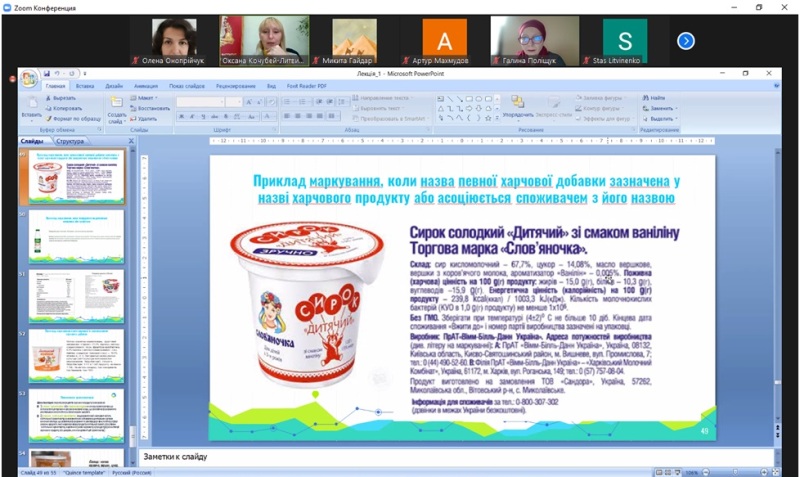Activate Формат по образцу painter
Image resolution: width=800 pixels, height=477 pixels.
tap(73, 118)
